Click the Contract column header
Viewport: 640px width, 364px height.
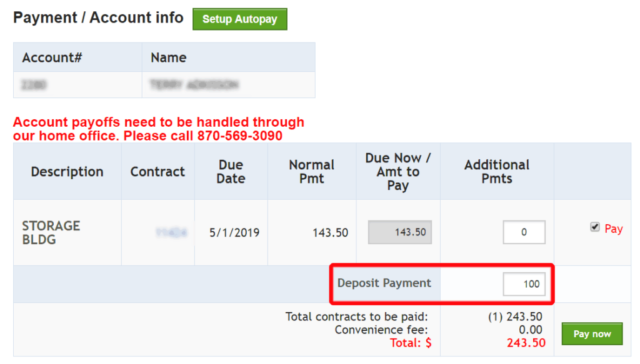pos(157,172)
